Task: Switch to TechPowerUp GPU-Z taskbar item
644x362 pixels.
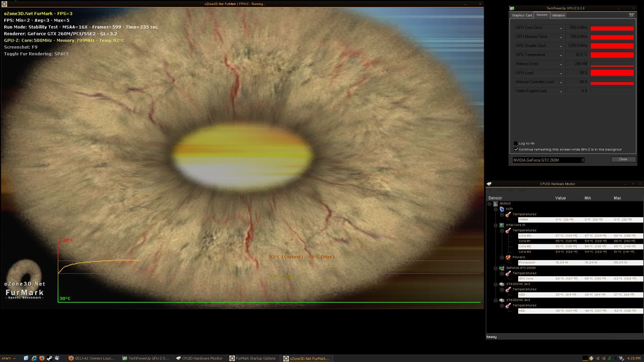Action: (x=146, y=358)
